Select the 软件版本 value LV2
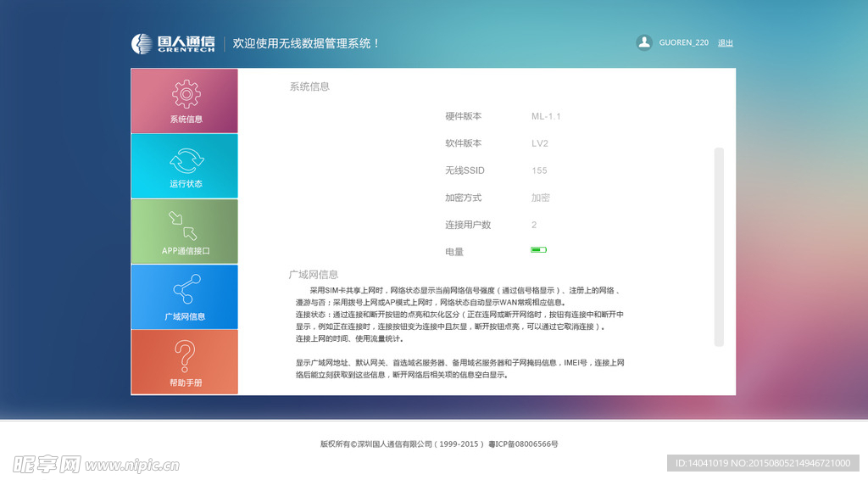Screen dimensions: 868x480 (x=540, y=143)
